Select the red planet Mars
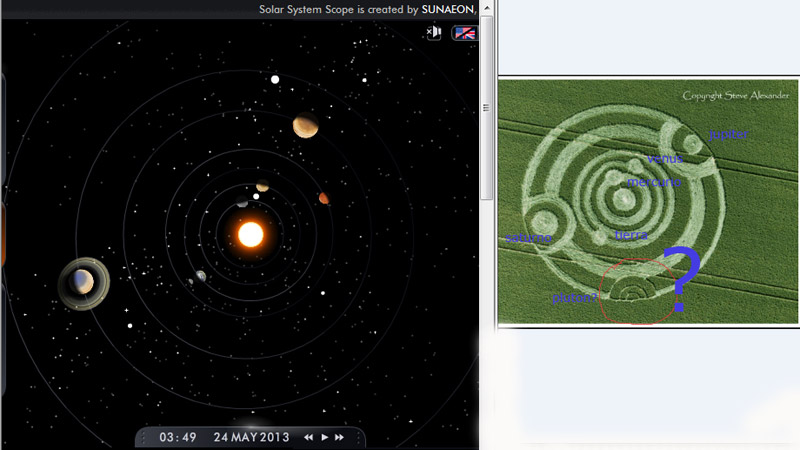This screenshot has width=800, height=450. [x=324, y=198]
